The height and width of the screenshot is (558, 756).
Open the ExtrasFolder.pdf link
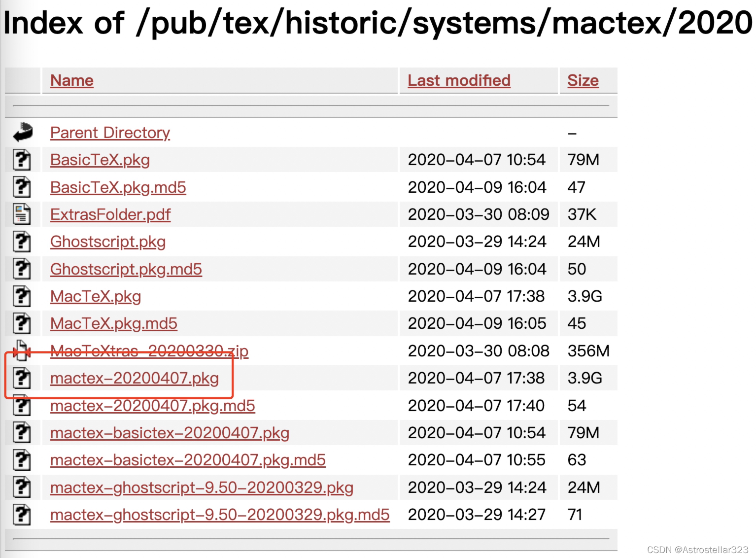pos(110,214)
